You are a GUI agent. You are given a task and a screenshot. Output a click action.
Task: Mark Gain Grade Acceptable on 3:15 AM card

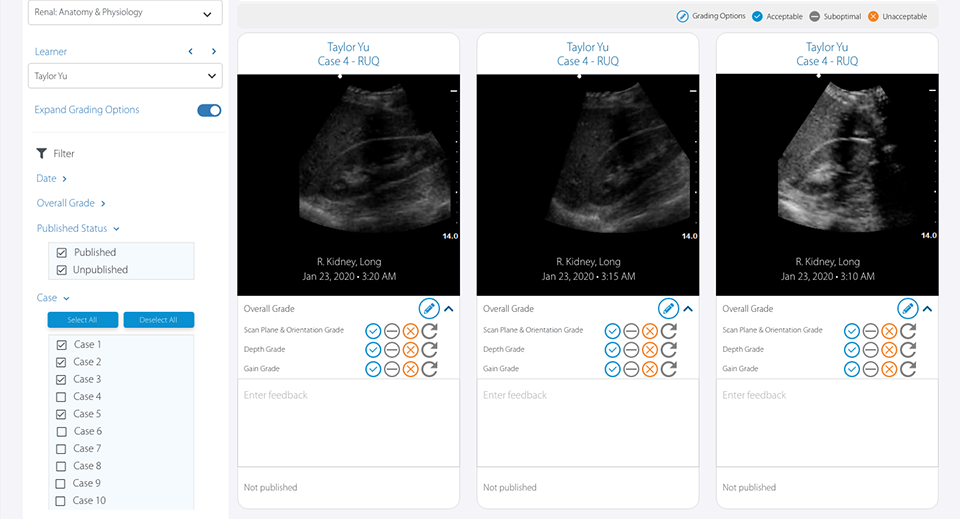click(612, 369)
